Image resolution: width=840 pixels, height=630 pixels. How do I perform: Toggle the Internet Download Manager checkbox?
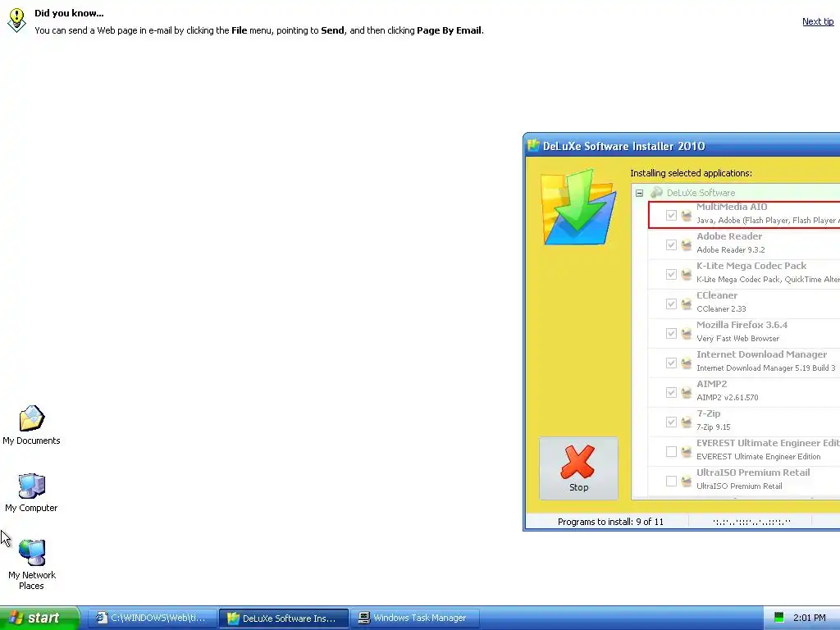pos(671,363)
